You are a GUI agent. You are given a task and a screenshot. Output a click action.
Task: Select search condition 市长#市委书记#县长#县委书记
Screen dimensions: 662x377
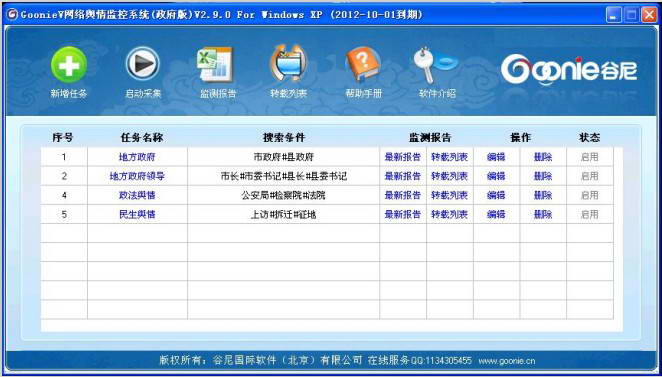284,176
